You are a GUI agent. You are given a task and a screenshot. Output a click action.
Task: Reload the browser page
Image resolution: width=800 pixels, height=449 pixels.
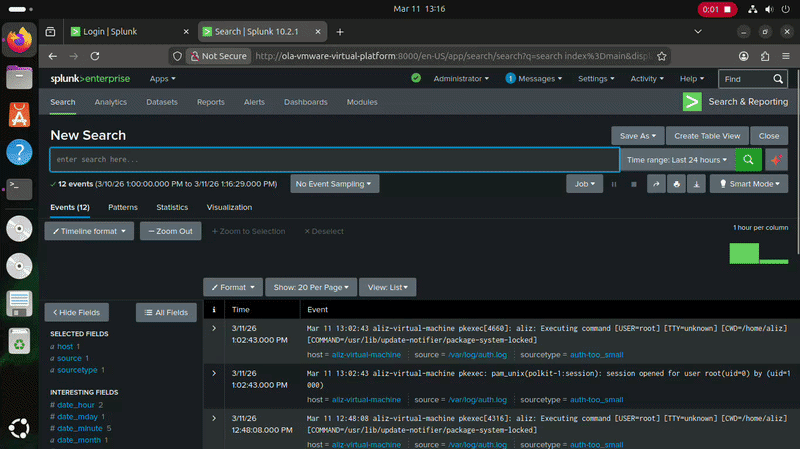[95, 56]
